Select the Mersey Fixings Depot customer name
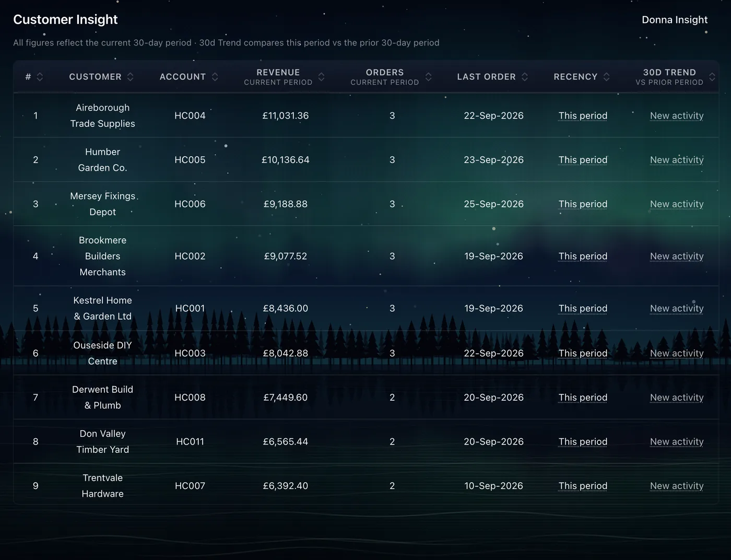The height and width of the screenshot is (560, 731). [103, 204]
